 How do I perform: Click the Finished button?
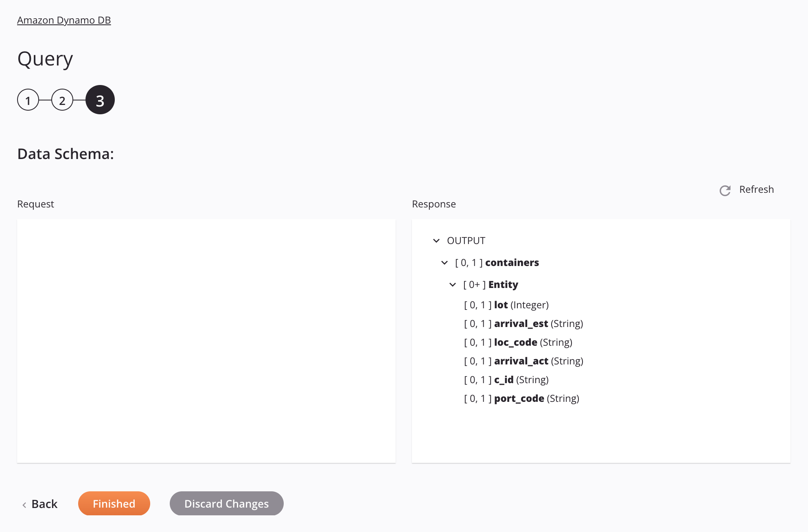(x=114, y=503)
